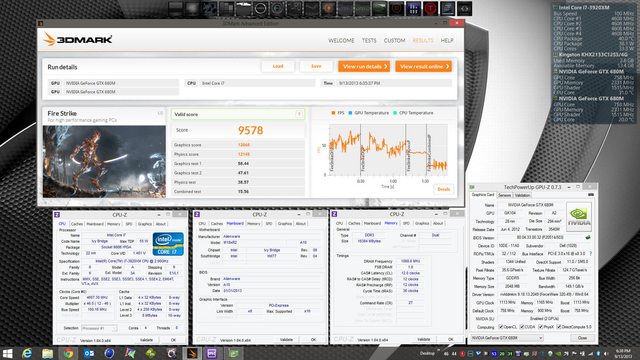
Task: Click the NVIDIA logo in GPU-Z
Action: (579, 217)
